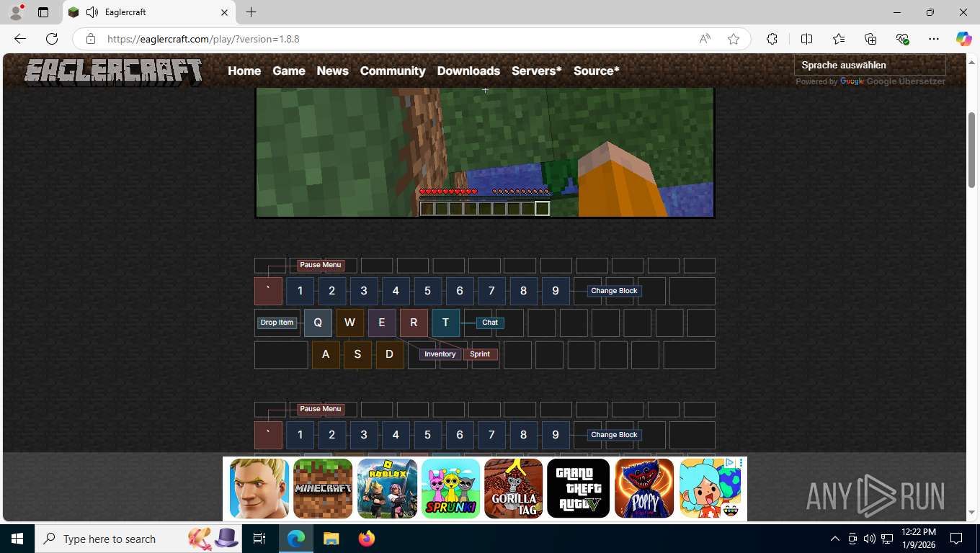Go to the News page

[332, 71]
